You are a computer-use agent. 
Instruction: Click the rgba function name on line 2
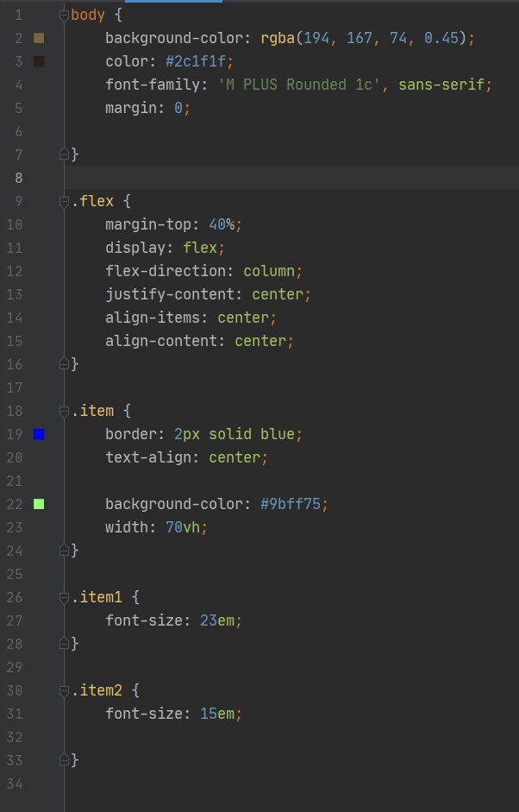278,38
